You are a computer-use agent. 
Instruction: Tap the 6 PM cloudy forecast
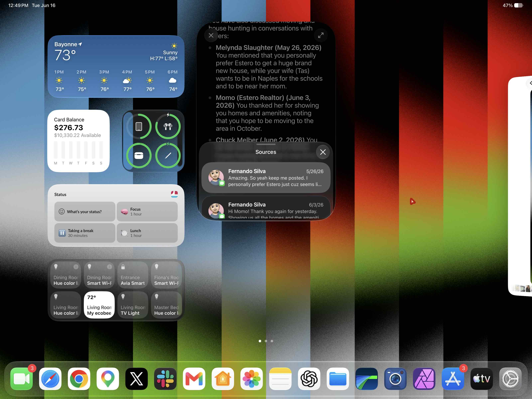coord(172,81)
